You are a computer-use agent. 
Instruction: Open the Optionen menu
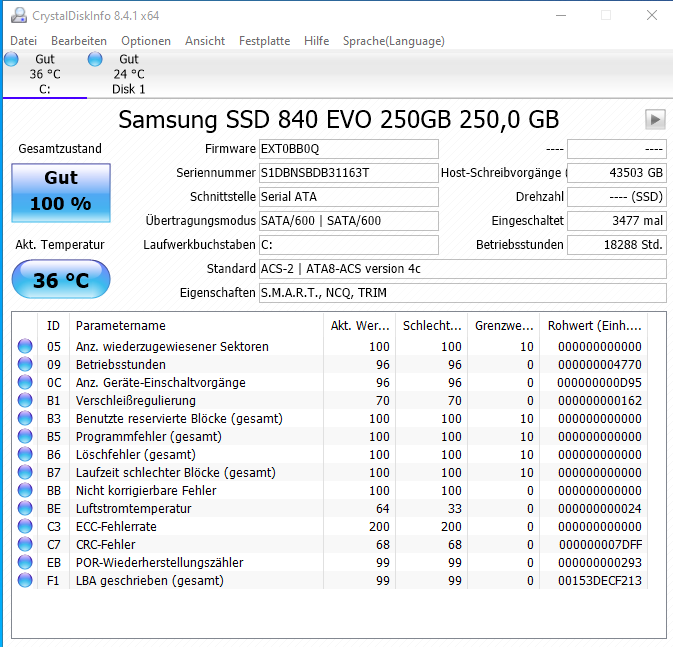click(x=146, y=41)
